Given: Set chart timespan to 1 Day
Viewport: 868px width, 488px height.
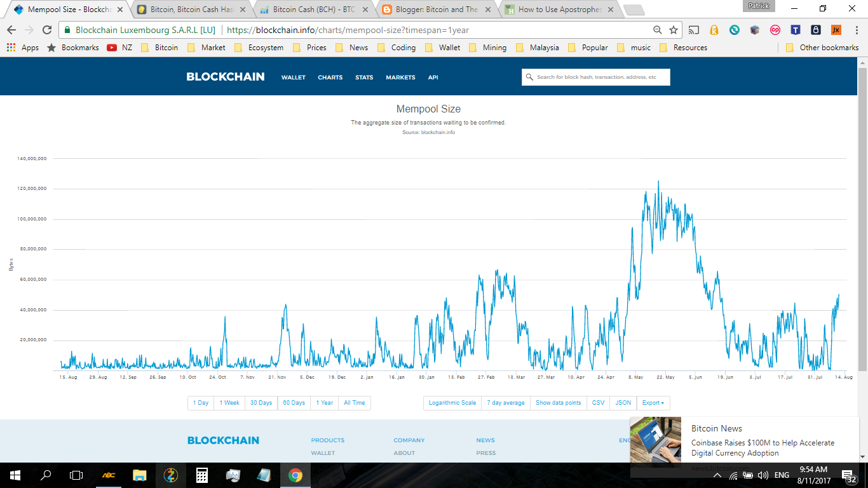Looking at the screenshot, I should (x=201, y=403).
